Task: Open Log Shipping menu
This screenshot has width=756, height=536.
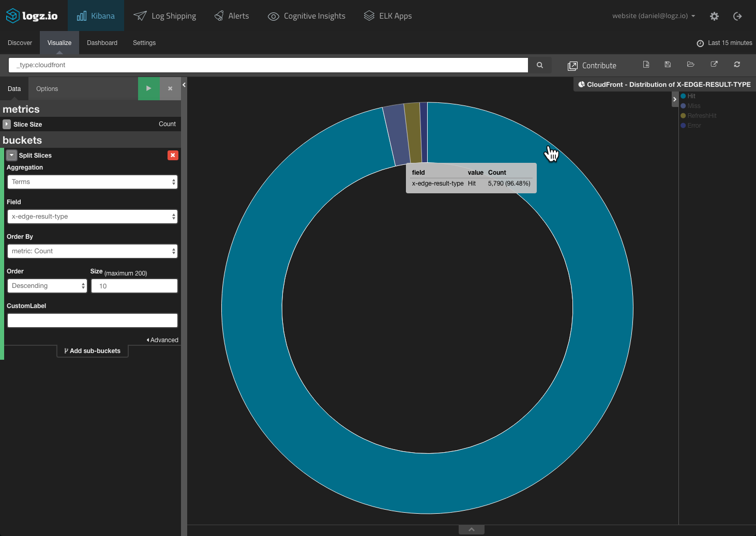Action: 165,16
